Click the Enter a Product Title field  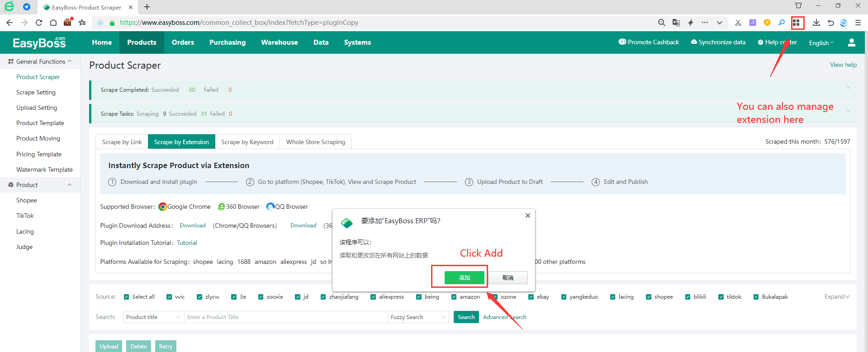(x=286, y=317)
